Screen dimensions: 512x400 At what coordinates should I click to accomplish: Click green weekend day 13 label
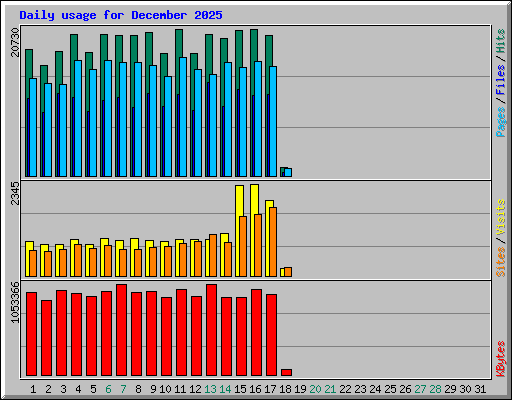pyautogui.click(x=210, y=389)
